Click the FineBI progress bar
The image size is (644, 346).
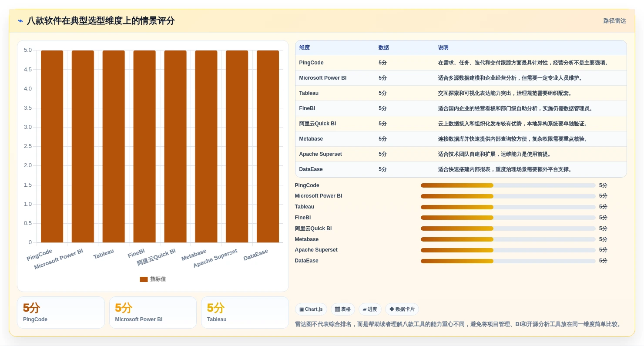click(508, 218)
